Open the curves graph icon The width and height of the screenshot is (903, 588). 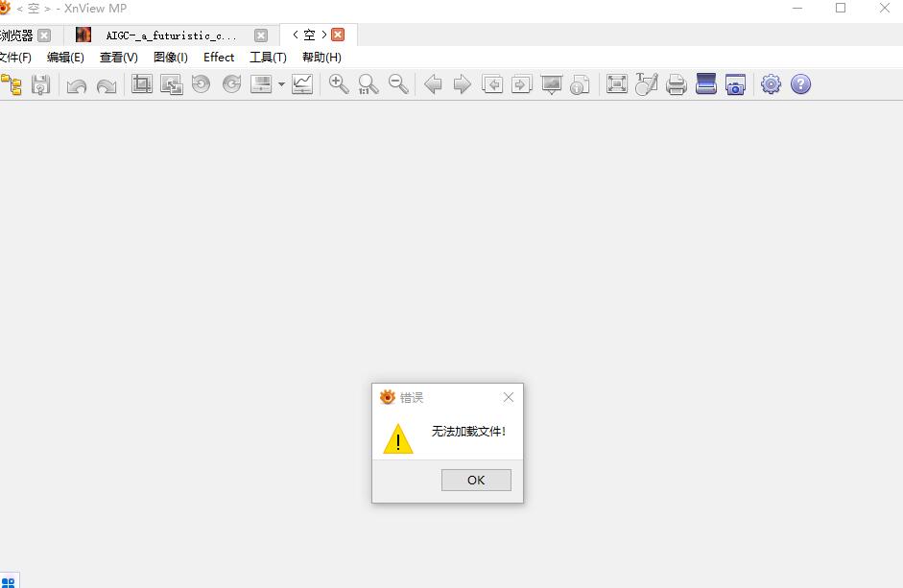[302, 84]
